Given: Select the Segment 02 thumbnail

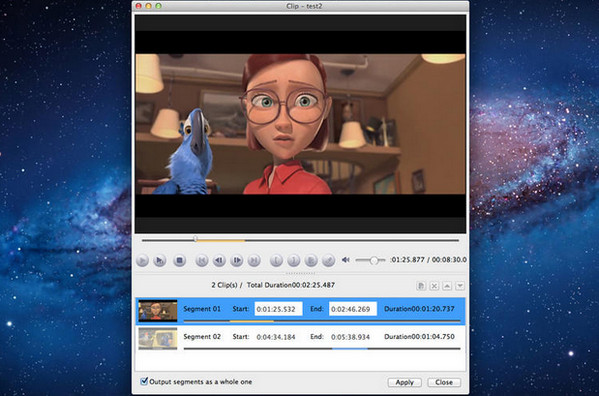Looking at the screenshot, I should coord(158,338).
